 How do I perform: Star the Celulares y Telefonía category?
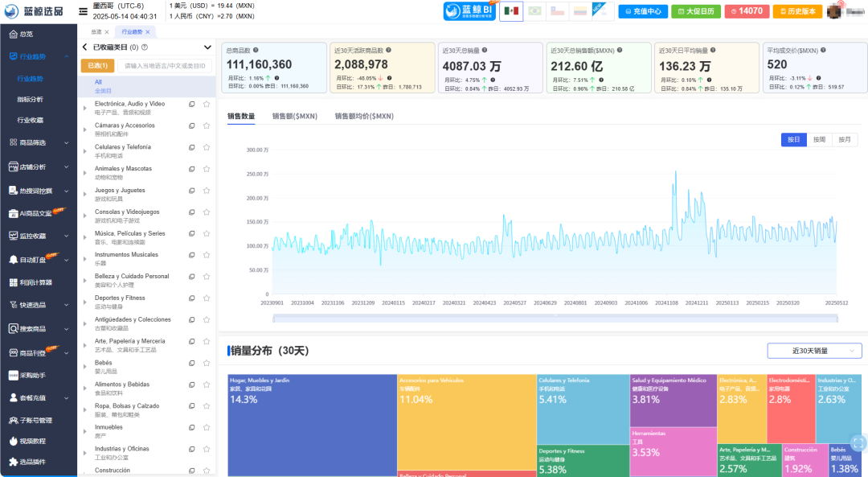[x=207, y=147]
